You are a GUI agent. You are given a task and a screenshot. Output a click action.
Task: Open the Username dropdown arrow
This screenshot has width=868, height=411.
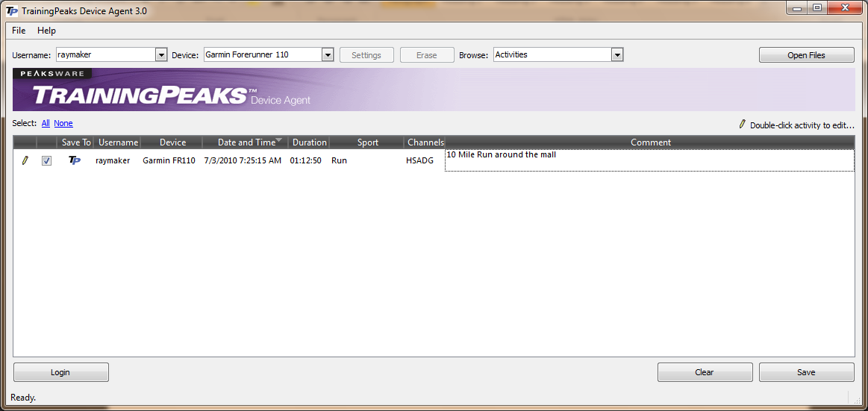click(x=161, y=54)
